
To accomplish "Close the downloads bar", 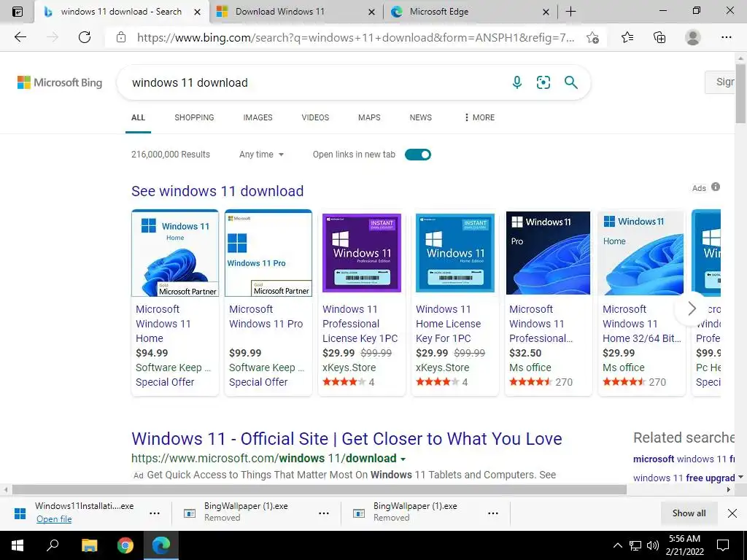I will pyautogui.click(x=732, y=513).
